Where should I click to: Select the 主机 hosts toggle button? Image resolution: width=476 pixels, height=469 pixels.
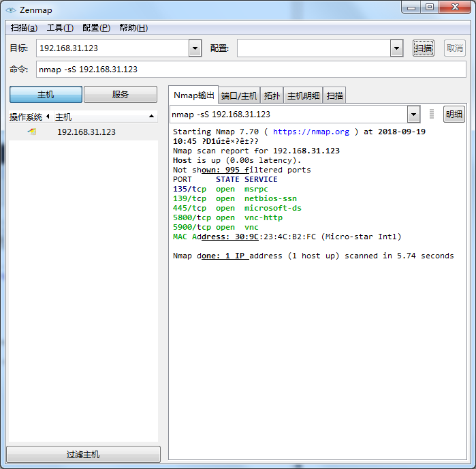pos(46,95)
